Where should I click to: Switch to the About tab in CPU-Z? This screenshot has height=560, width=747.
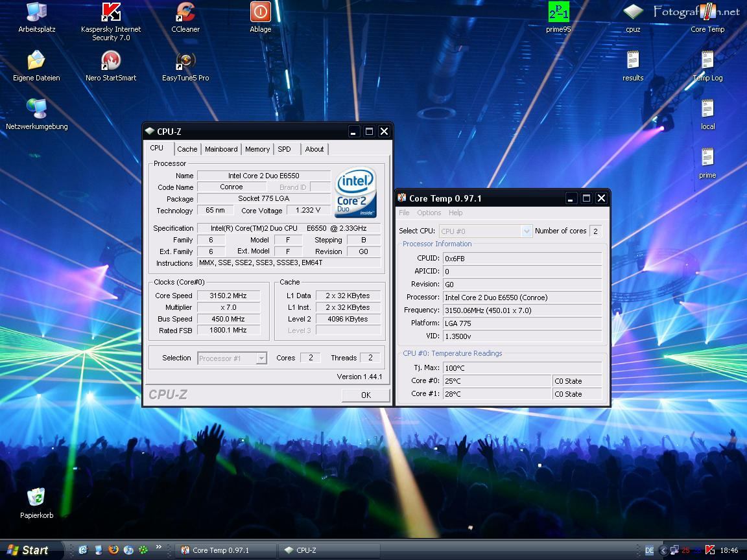point(314,149)
